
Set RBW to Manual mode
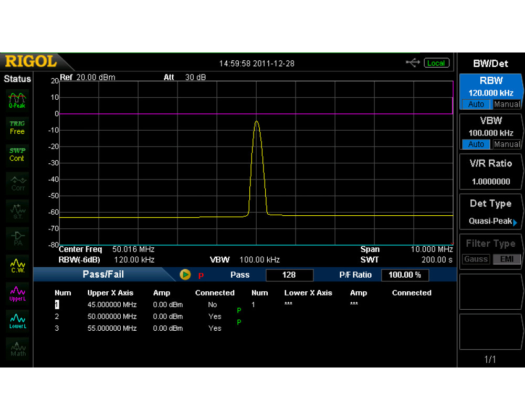tap(507, 104)
